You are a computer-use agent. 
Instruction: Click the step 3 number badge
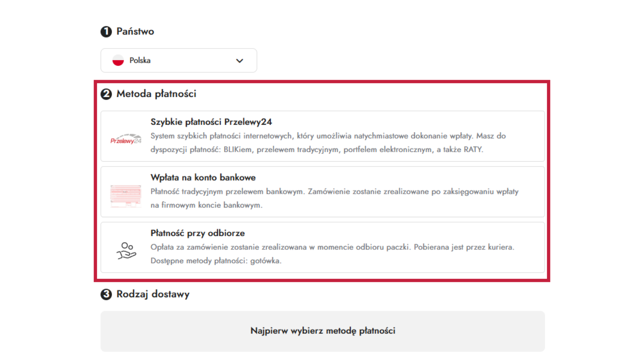[x=106, y=295]
